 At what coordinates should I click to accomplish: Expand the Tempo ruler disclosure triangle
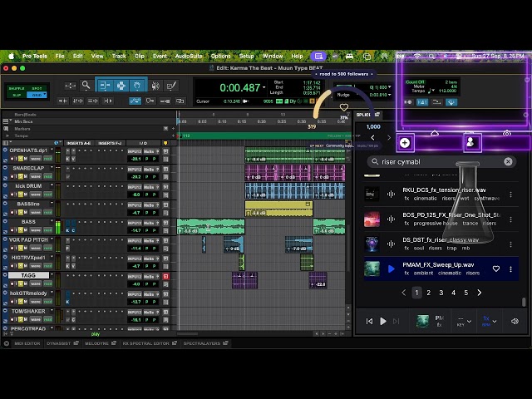click(x=7, y=135)
